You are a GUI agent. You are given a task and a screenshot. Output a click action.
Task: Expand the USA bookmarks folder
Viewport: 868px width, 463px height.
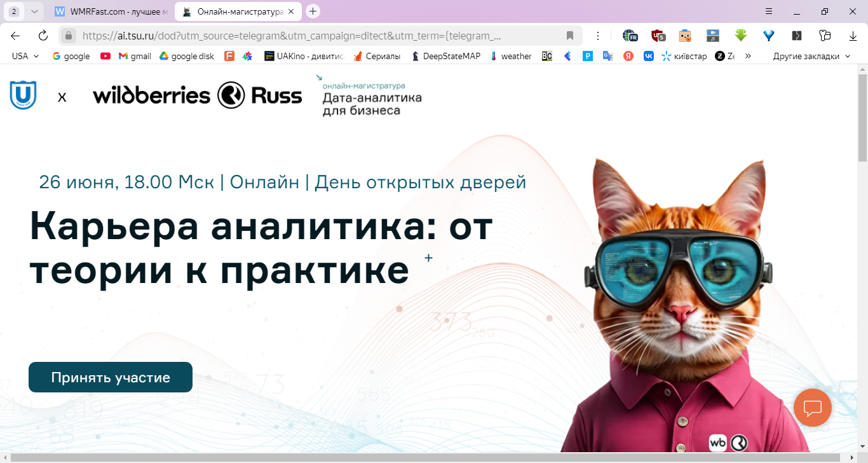(25, 56)
